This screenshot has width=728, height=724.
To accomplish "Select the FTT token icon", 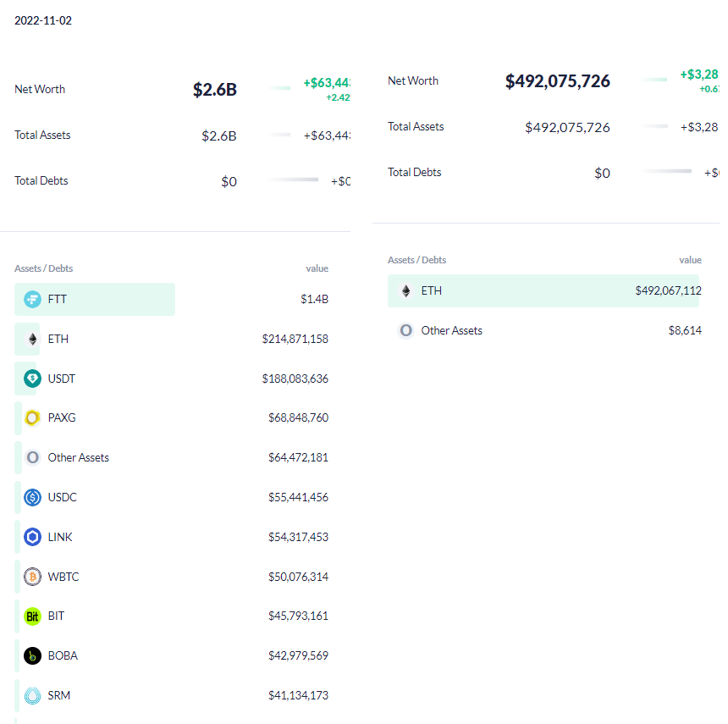I will (30, 299).
